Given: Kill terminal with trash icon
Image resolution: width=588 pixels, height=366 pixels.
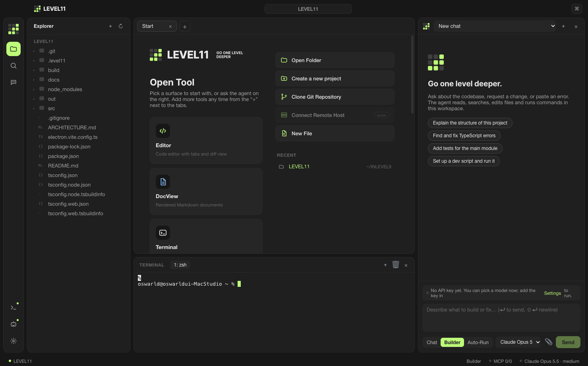Looking at the screenshot, I should click(x=396, y=265).
